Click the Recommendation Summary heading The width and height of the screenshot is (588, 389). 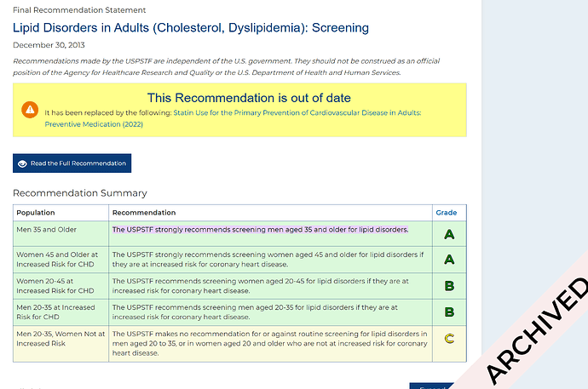pos(79,193)
